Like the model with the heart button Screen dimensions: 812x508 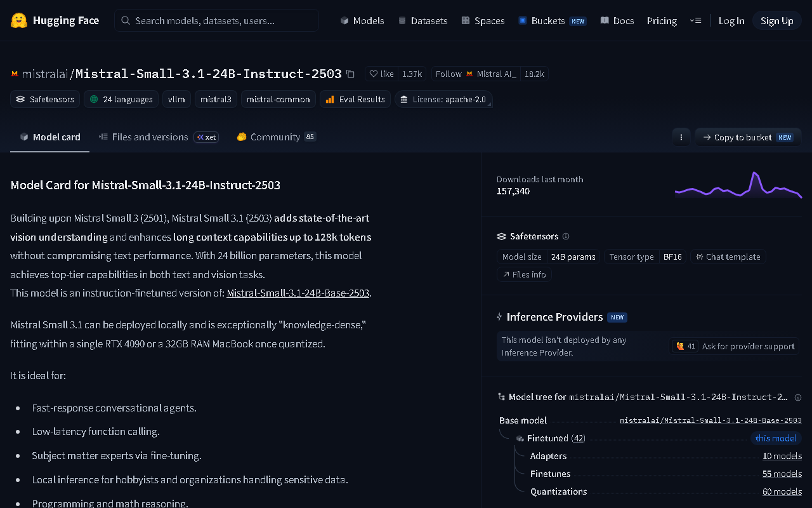[382, 74]
